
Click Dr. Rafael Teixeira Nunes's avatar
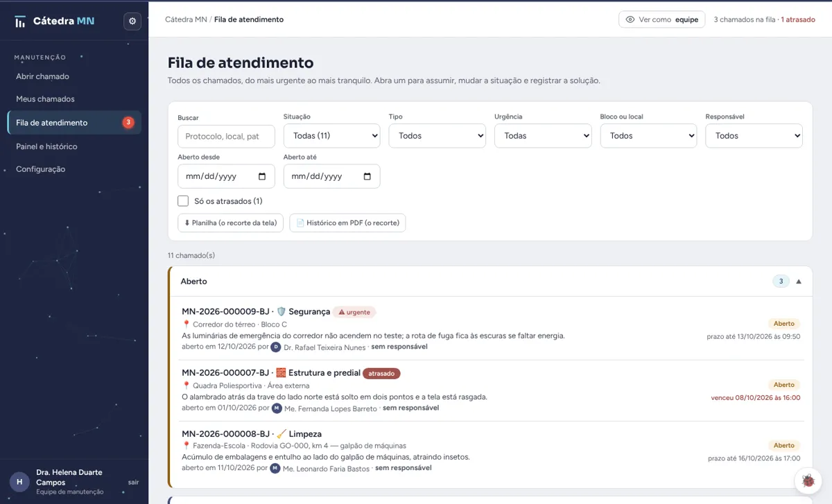click(x=276, y=347)
